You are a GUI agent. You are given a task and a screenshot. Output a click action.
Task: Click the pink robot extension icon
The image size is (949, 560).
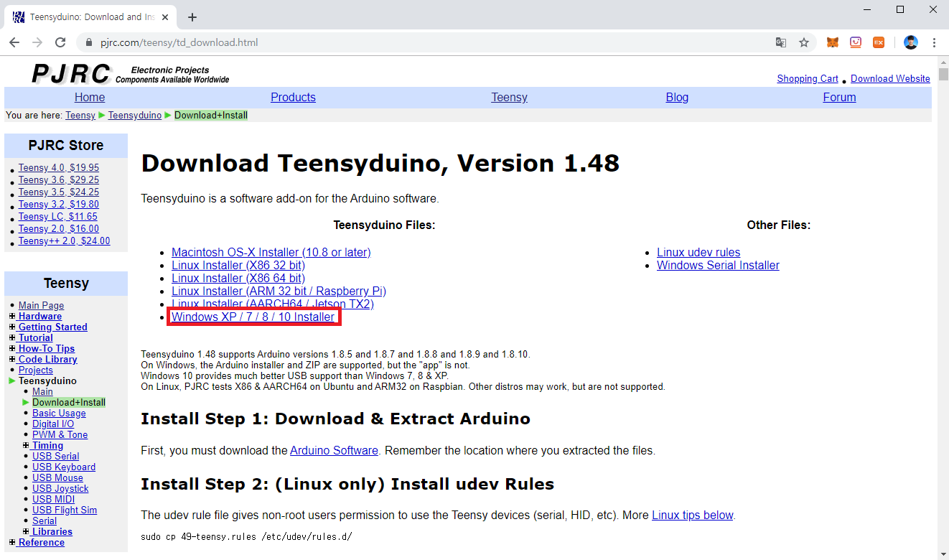[856, 42]
